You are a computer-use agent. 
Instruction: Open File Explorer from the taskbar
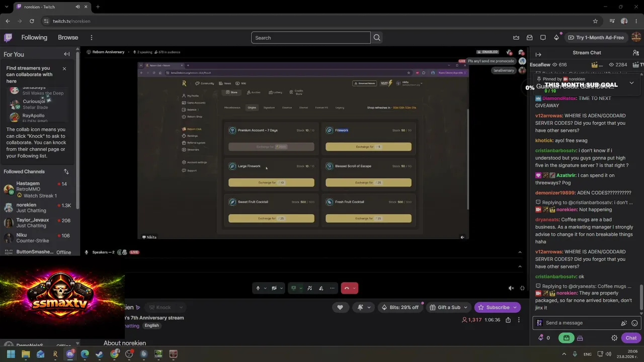pyautogui.click(x=26, y=354)
